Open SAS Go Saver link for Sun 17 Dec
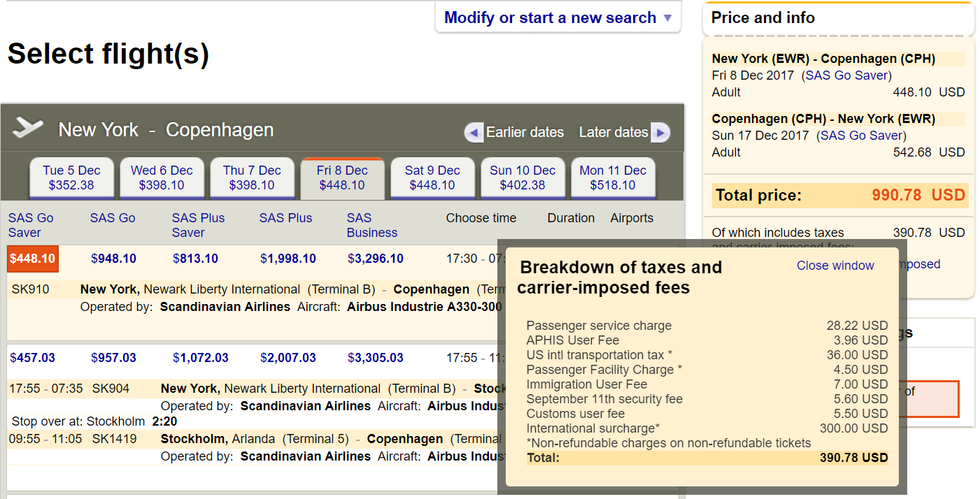The width and height of the screenshot is (980, 499). point(861,136)
